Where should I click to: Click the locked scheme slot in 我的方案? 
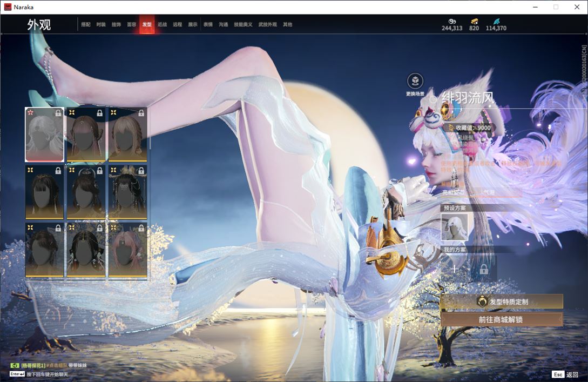pos(484,269)
